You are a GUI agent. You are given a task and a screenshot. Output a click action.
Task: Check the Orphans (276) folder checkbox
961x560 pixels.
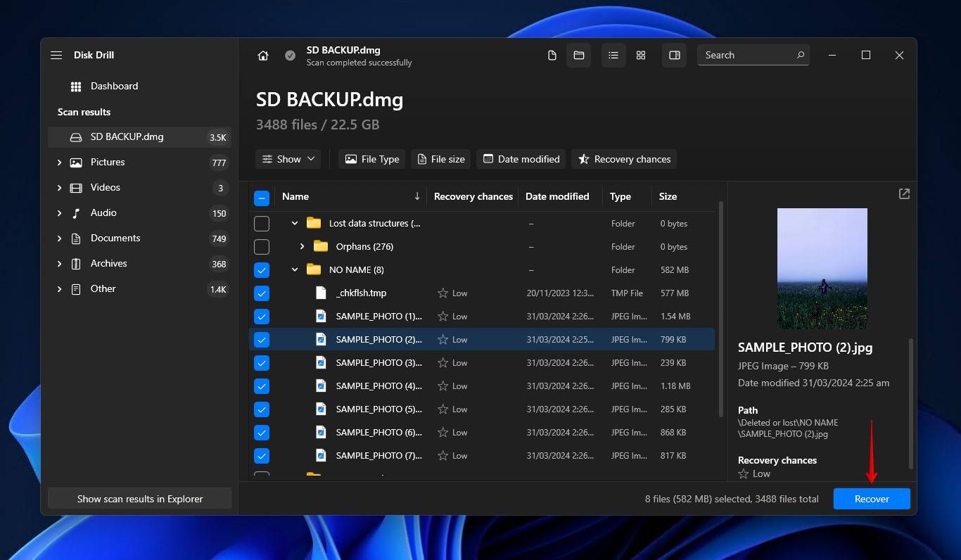click(x=261, y=247)
